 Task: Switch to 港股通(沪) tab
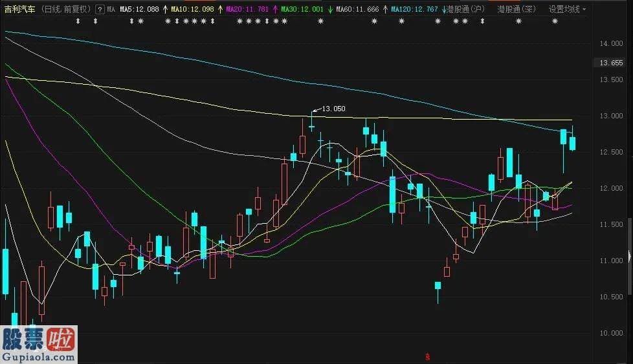coord(465,9)
